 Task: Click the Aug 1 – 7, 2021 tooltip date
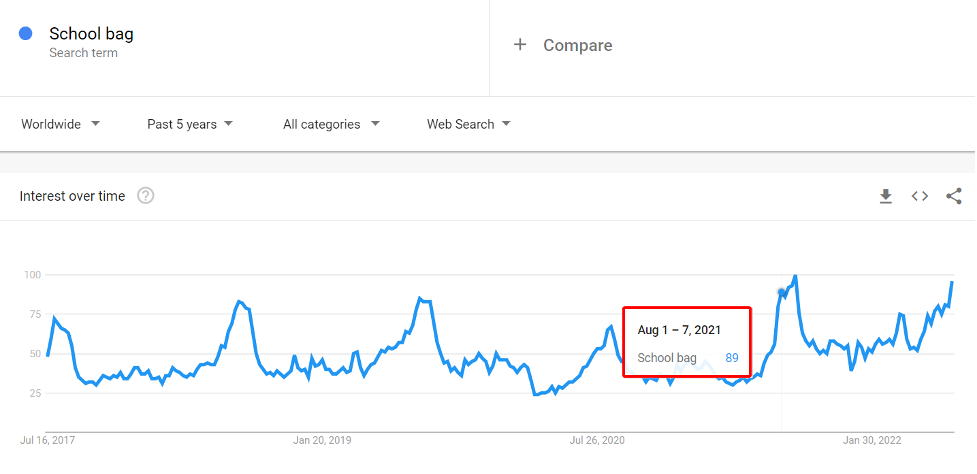coord(679,329)
